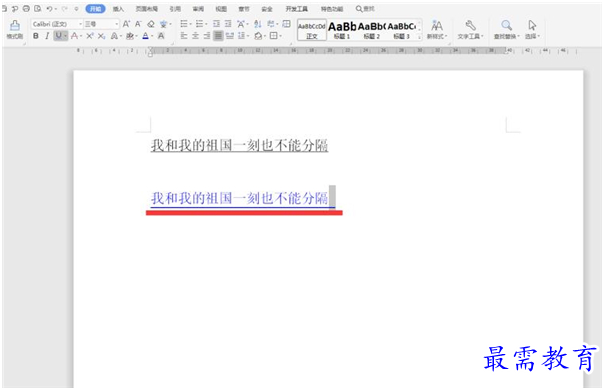The height and width of the screenshot is (390, 605).
Task: Select Justify alignment button
Action: pyautogui.click(x=218, y=36)
